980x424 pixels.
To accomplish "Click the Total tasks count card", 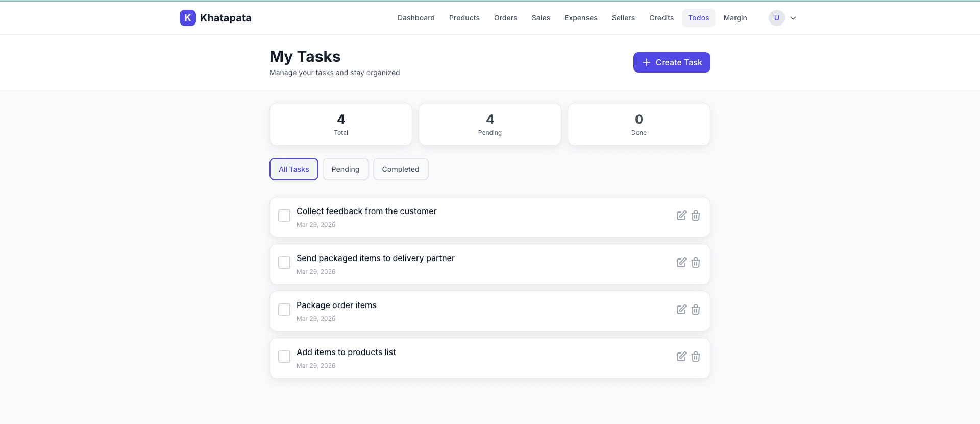I will [341, 124].
